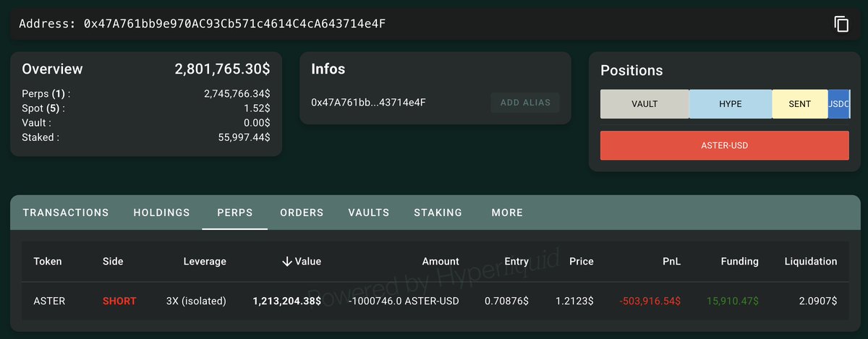Screen dimensions: 868x339
Task: Choose the yellow SENT position block
Action: coord(800,104)
